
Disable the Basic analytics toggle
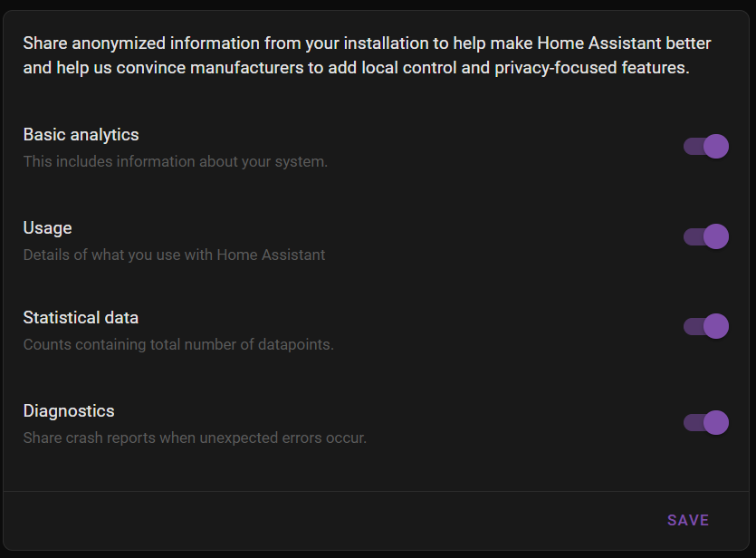click(x=706, y=146)
